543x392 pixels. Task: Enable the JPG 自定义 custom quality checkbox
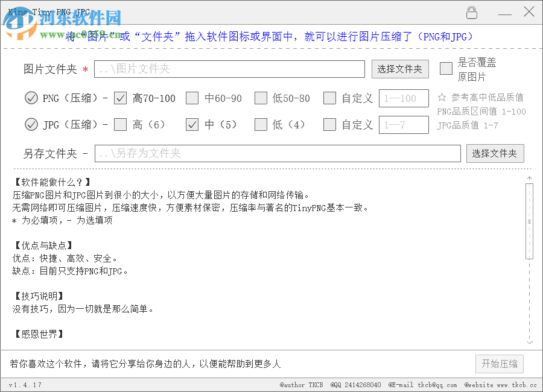tap(329, 125)
